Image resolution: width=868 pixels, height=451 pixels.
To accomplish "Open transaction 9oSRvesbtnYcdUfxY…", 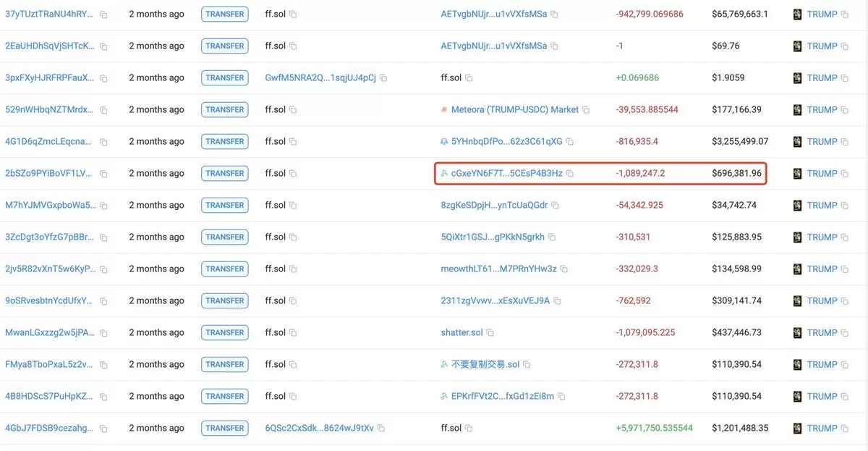I will (49, 300).
